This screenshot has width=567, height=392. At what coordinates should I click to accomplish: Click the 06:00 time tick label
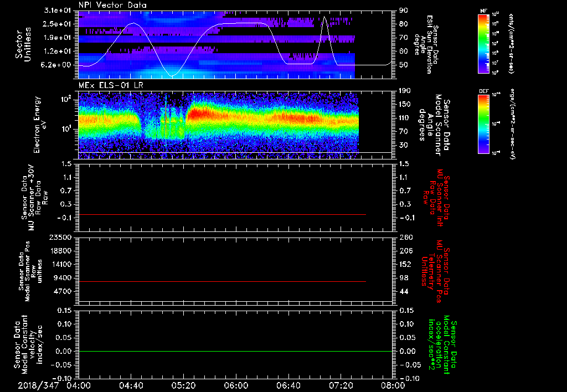coord(236,385)
